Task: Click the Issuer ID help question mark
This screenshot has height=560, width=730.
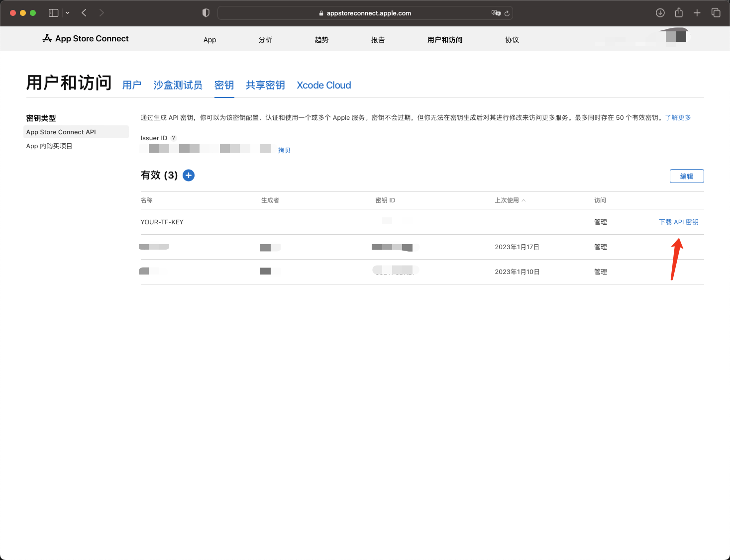Action: coord(173,138)
